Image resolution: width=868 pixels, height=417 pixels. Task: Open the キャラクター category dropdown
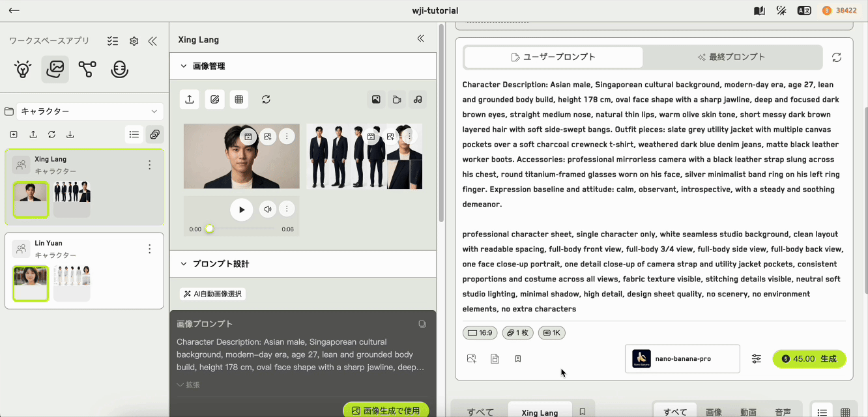point(90,111)
